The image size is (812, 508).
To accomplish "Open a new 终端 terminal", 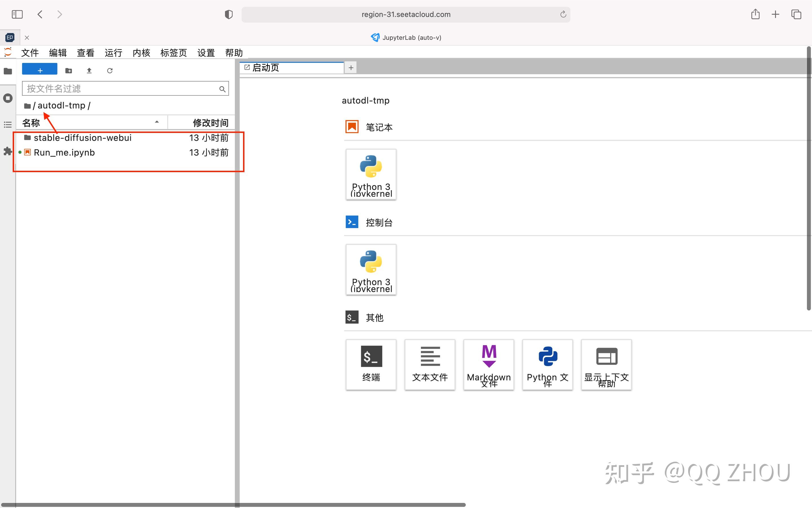I will pyautogui.click(x=371, y=365).
